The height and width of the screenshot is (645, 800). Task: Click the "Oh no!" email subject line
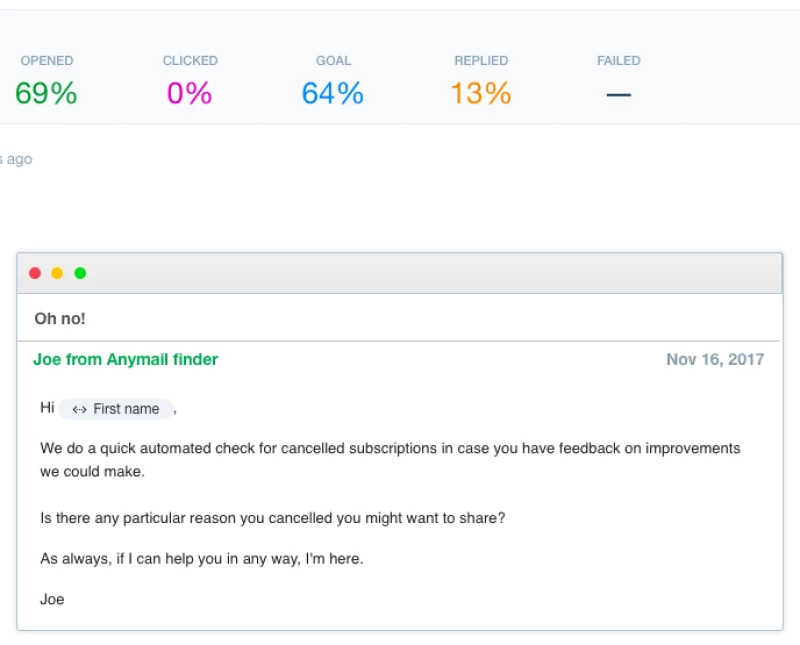click(60, 319)
